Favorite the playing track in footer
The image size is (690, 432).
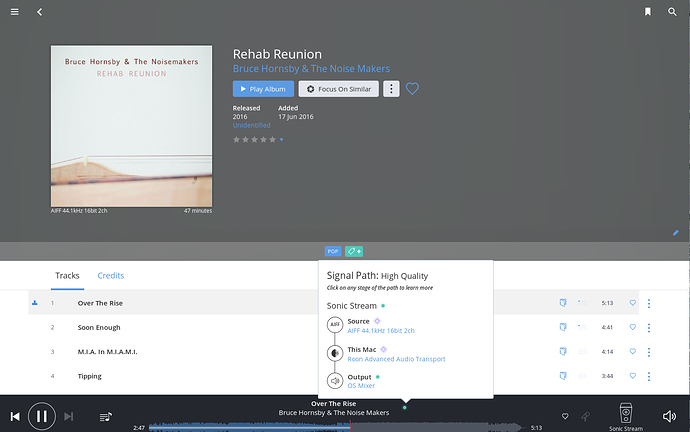[565, 416]
